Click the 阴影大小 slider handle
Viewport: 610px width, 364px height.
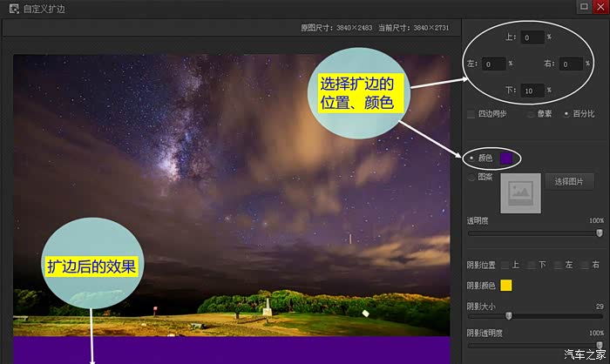coord(508,316)
